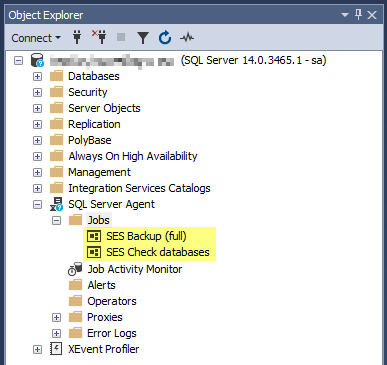
Task: Select the SQL Server 14.0.3465.1 node text
Action: point(253,60)
